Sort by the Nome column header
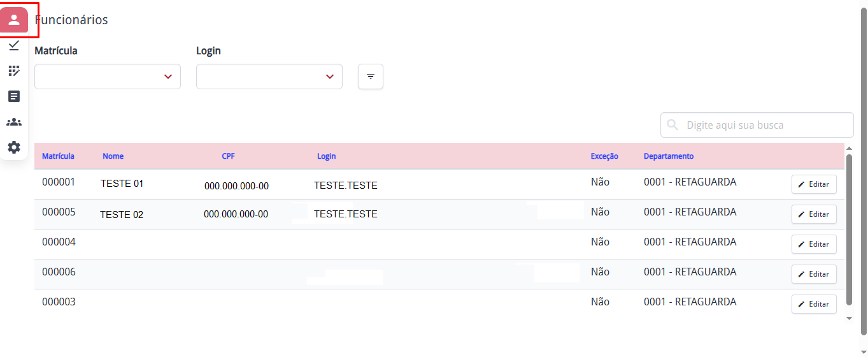Screen dimensions: 868x357 click(x=113, y=156)
